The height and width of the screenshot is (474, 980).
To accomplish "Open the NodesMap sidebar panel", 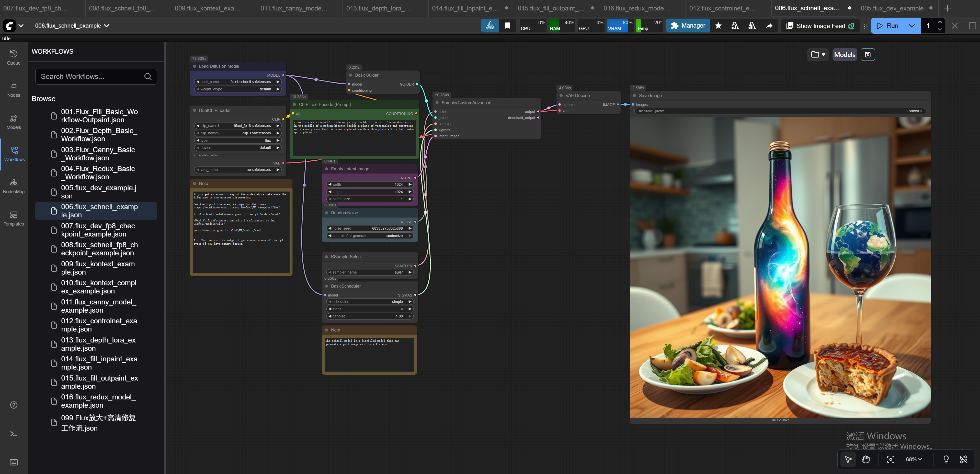I will (14, 186).
